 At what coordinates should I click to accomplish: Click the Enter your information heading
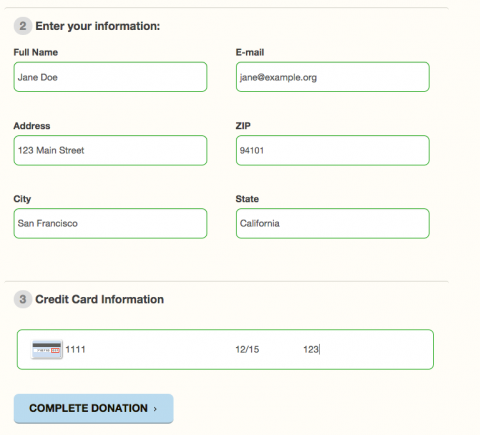click(98, 26)
